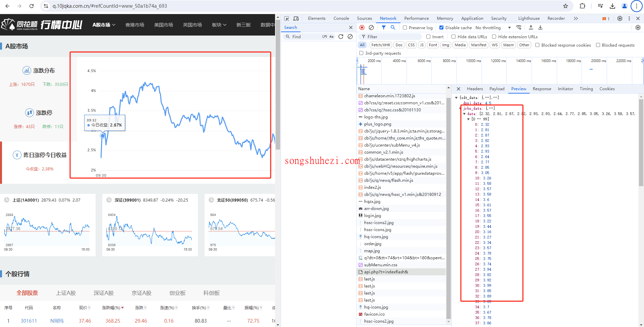Screen dimensions: 644x327
Task: Clear the network log
Action: pyautogui.click(x=371, y=28)
